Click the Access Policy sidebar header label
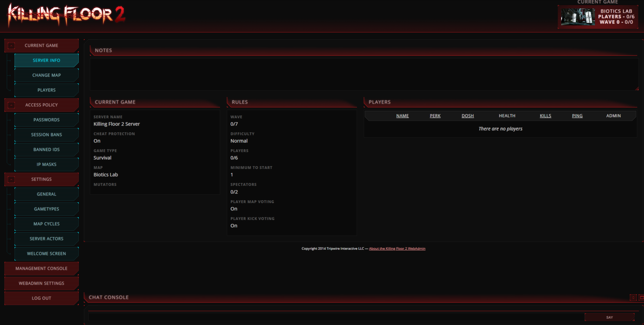Viewport: 644px width, 325px height. (x=41, y=105)
